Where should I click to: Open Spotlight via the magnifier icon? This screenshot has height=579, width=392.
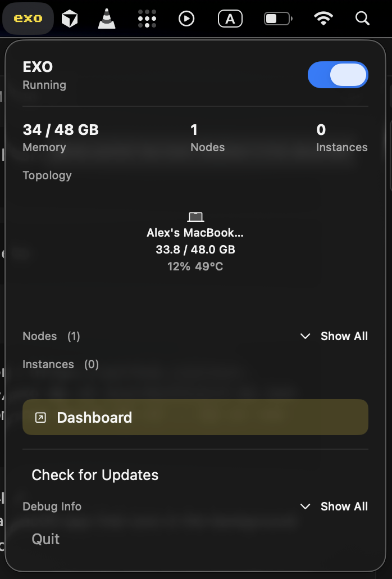click(362, 18)
